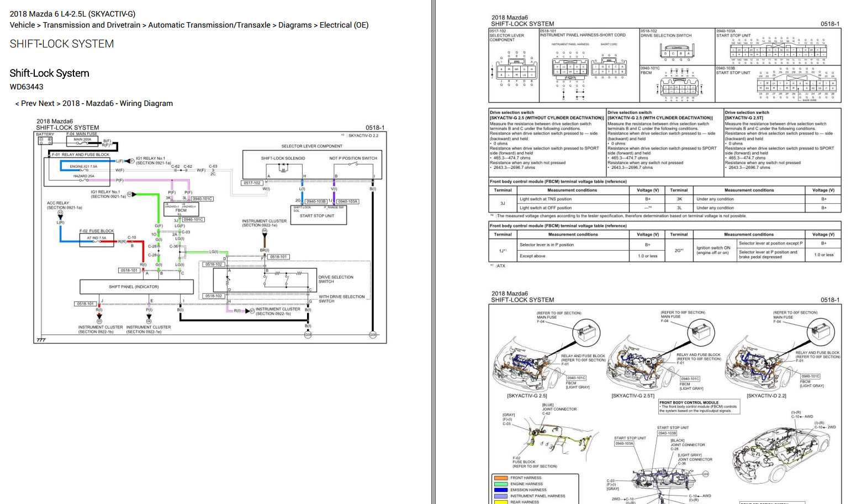Click the WITH CYLINDER DEACTIVATION drive selection heading
Screen dimensions: 851x504
point(660,118)
